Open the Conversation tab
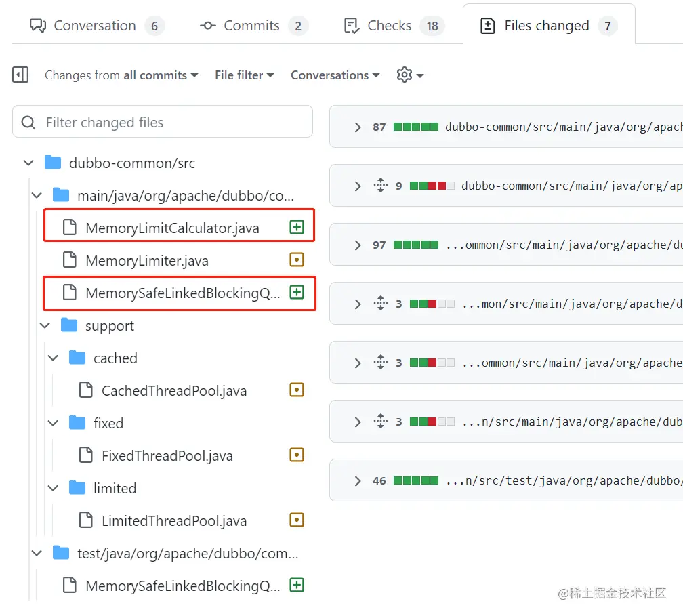The width and height of the screenshot is (683, 616). 97,26
